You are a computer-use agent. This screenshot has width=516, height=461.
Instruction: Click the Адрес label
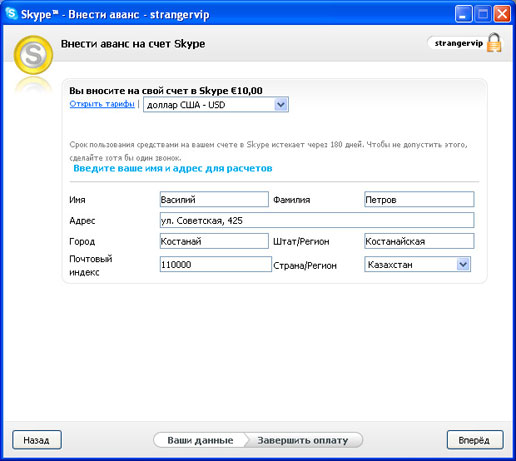tap(82, 220)
